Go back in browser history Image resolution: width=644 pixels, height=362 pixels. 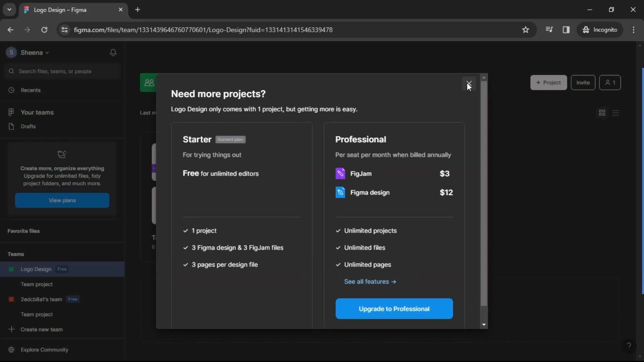10,30
